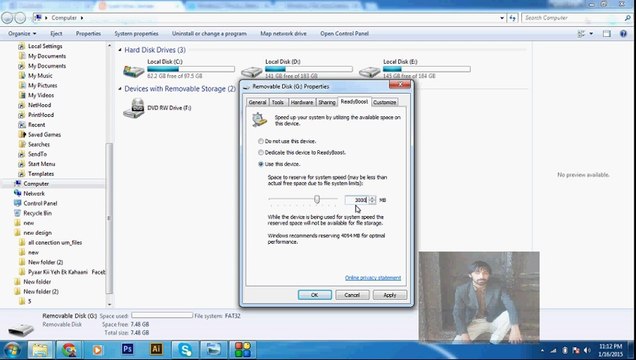Image resolution: width=636 pixels, height=360 pixels.
Task: Decrease reserved space with spinner down arrow
Action: point(372,202)
